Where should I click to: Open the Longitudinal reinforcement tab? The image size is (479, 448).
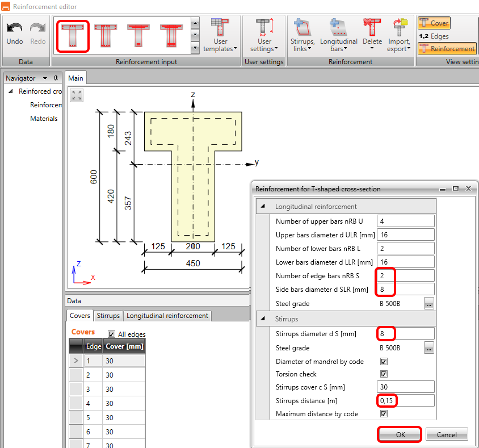[167, 316]
